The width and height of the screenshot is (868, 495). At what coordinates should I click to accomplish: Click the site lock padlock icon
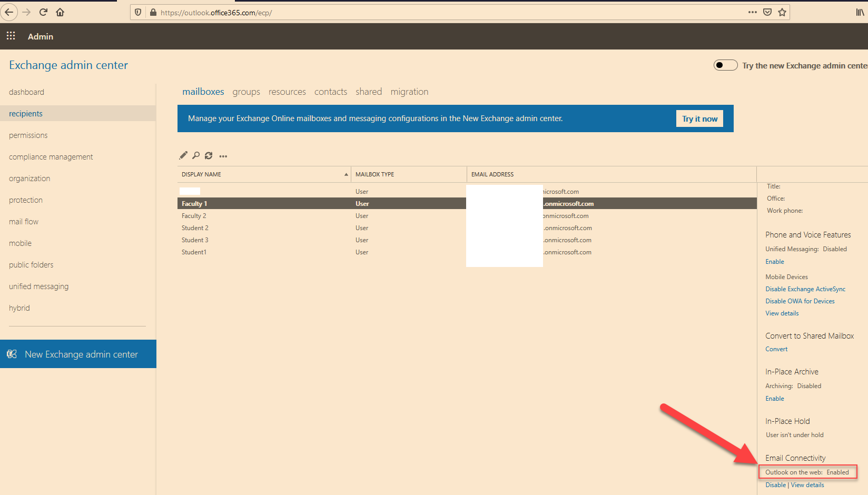coord(153,12)
